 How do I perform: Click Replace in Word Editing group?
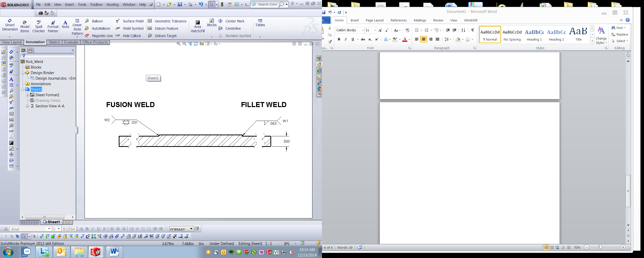pos(620,35)
